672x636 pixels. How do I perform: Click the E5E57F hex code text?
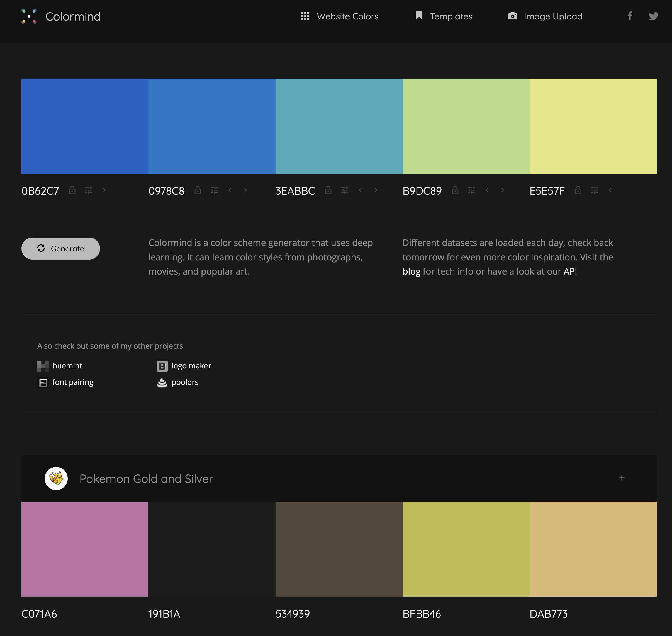(x=547, y=191)
